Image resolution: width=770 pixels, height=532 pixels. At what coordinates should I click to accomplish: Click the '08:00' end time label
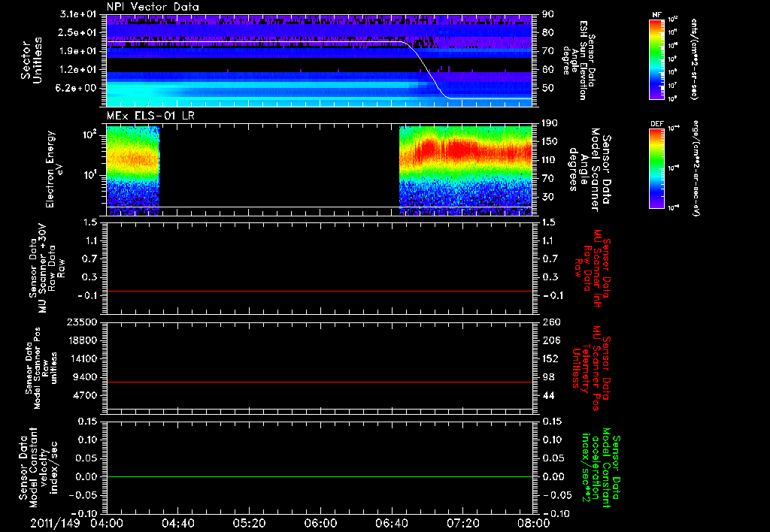point(534,523)
